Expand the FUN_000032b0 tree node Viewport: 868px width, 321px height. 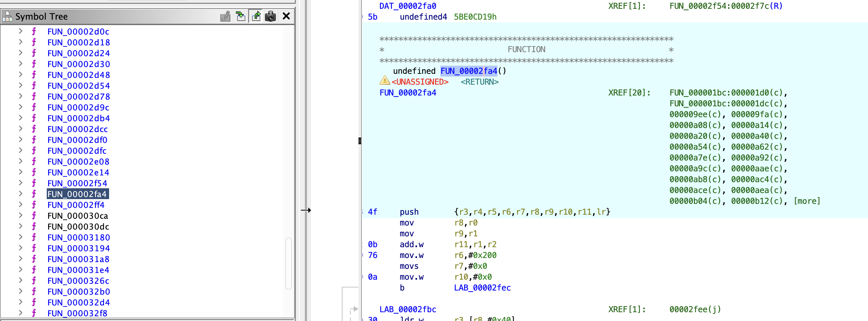(21, 291)
